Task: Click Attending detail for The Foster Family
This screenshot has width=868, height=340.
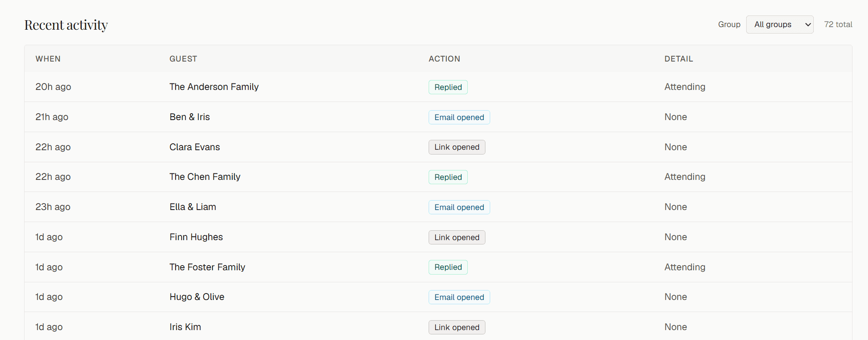Action: (685, 267)
